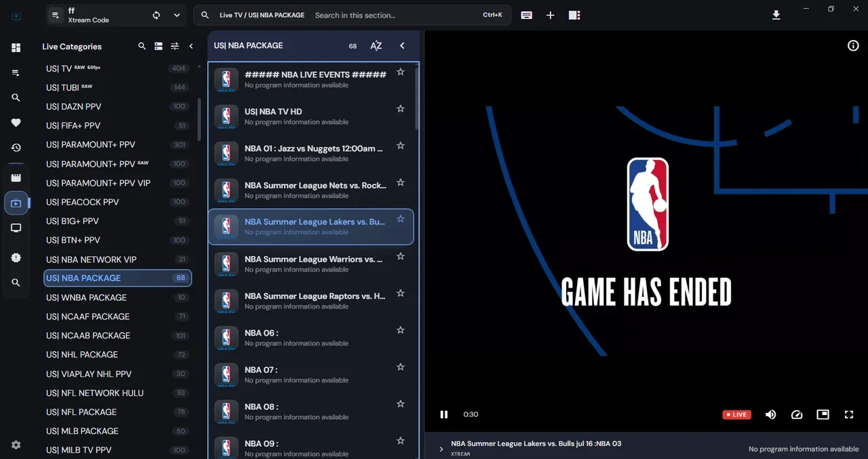
Task: Click the plus icon to add playlist
Action: pyautogui.click(x=550, y=15)
